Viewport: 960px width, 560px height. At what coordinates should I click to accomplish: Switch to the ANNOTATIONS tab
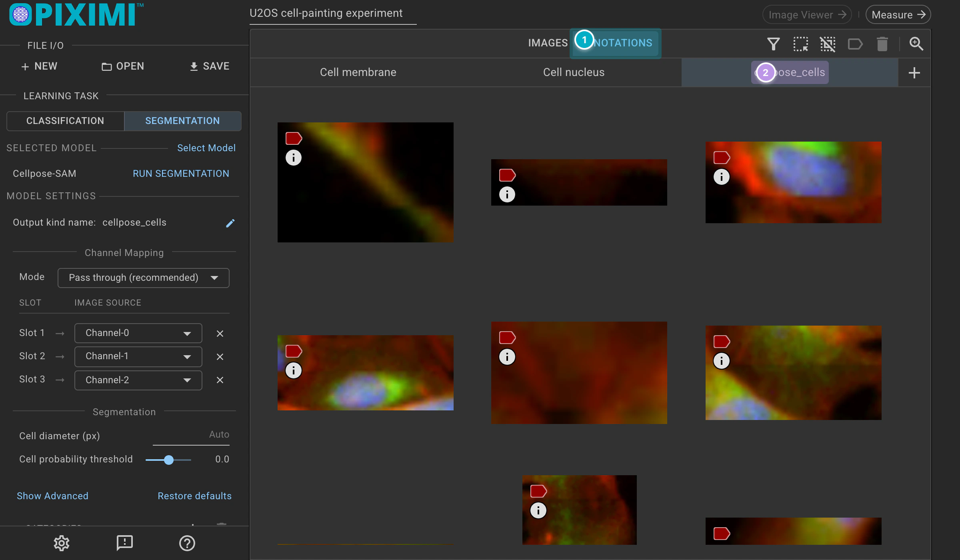(x=615, y=43)
